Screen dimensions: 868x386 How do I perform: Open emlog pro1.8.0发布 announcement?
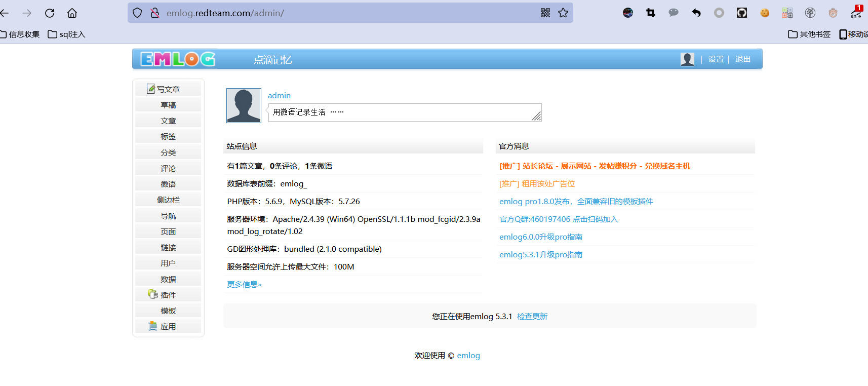(x=576, y=201)
